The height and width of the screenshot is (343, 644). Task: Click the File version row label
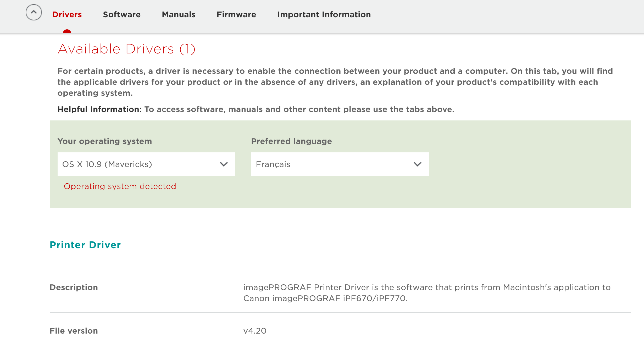point(74,331)
